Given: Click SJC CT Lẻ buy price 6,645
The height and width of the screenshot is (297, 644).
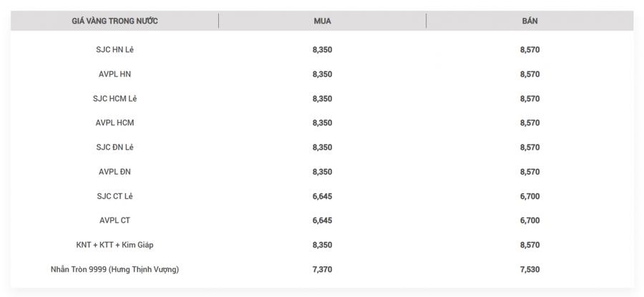Looking at the screenshot, I should 323,196.
